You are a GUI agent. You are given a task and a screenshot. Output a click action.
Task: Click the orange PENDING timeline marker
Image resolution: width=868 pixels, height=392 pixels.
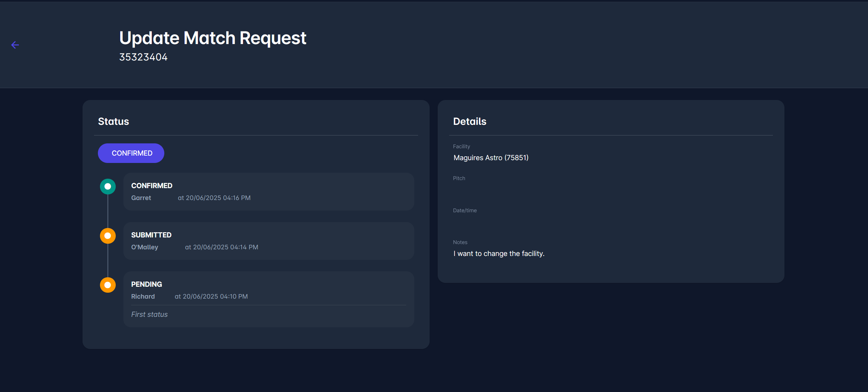108,285
